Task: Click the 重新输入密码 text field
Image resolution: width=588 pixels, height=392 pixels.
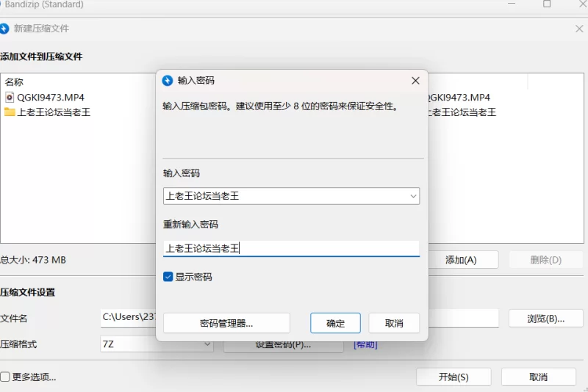Action: click(291, 248)
